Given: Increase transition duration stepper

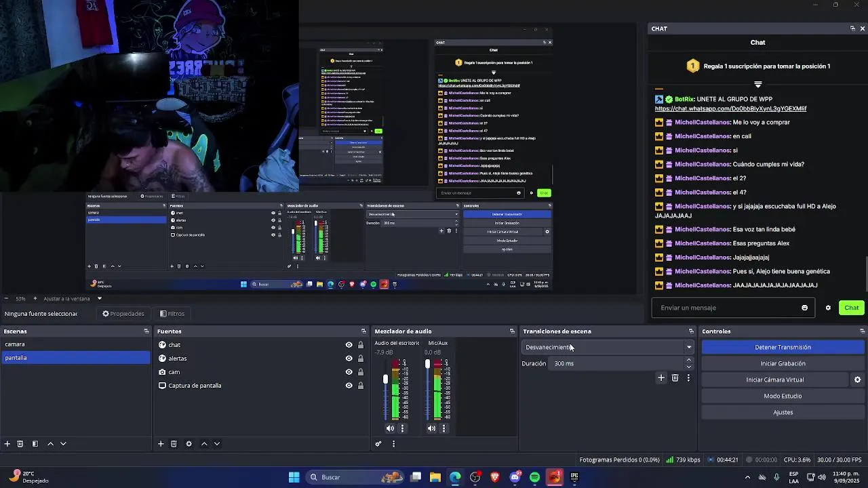Looking at the screenshot, I should click(x=689, y=361).
